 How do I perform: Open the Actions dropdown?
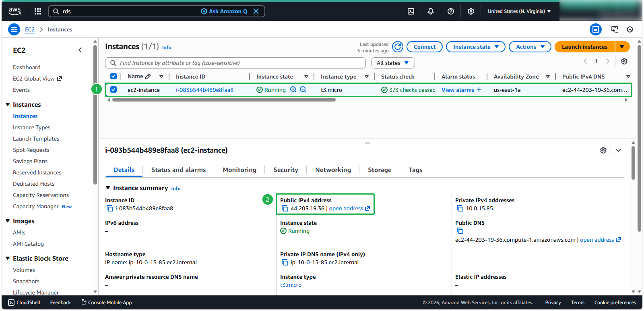pyautogui.click(x=530, y=47)
